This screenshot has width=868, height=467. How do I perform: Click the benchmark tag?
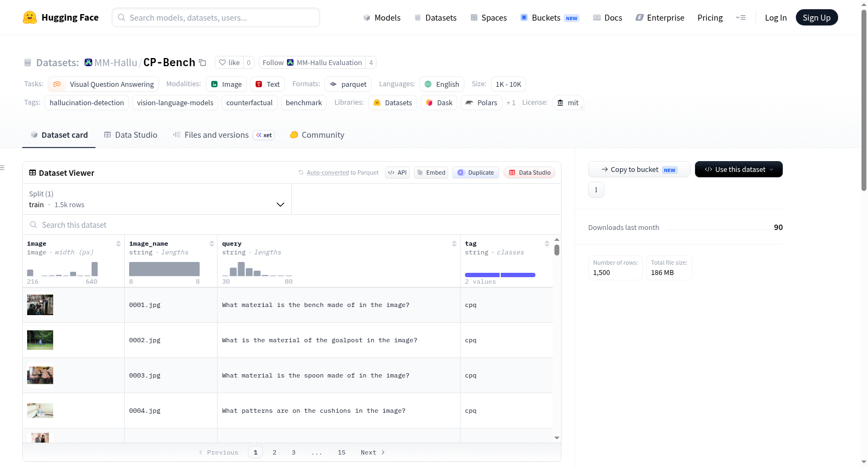pos(304,103)
